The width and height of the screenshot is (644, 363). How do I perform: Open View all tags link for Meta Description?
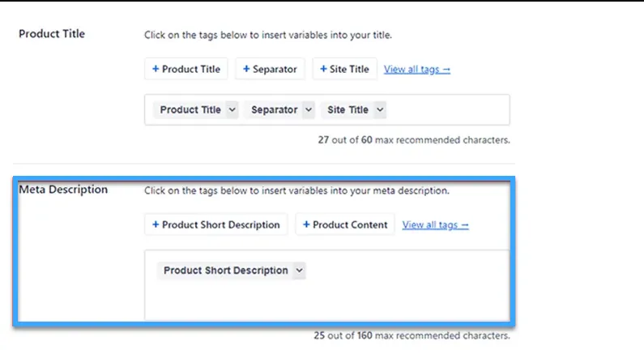pyautogui.click(x=435, y=224)
